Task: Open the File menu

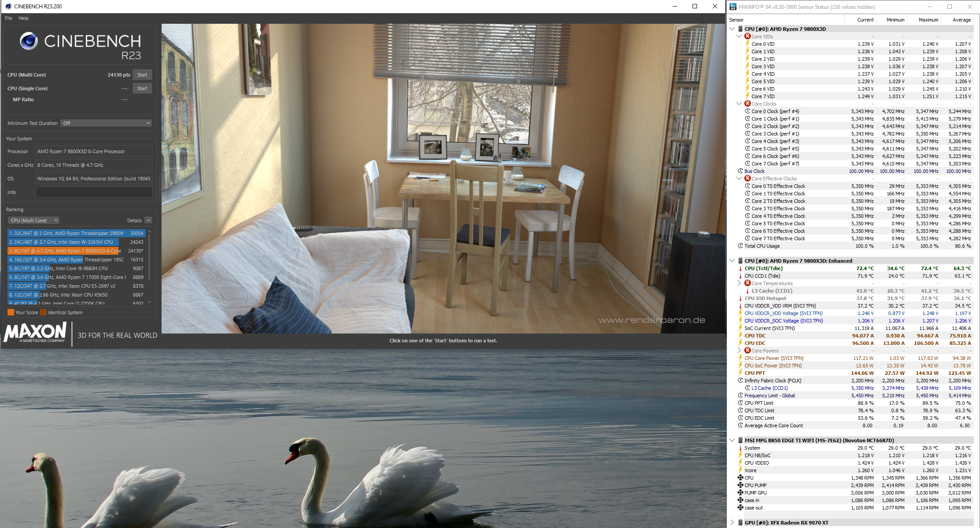Action: (8, 18)
